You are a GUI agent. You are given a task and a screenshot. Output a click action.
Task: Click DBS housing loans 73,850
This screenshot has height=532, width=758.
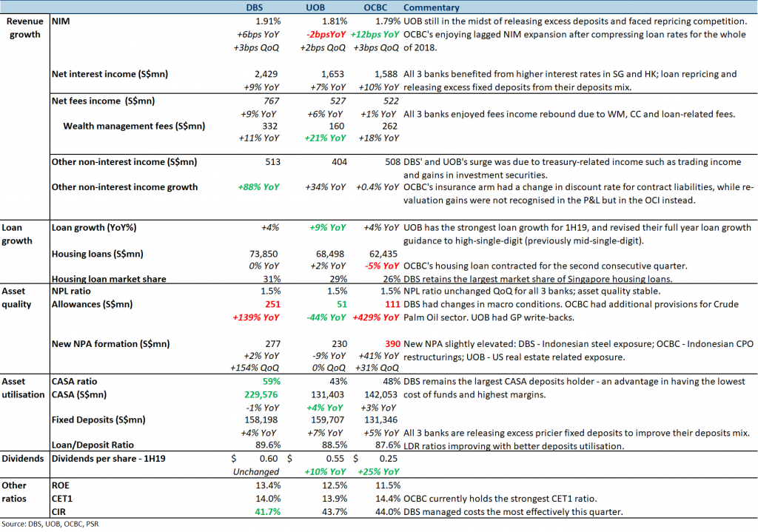264,254
